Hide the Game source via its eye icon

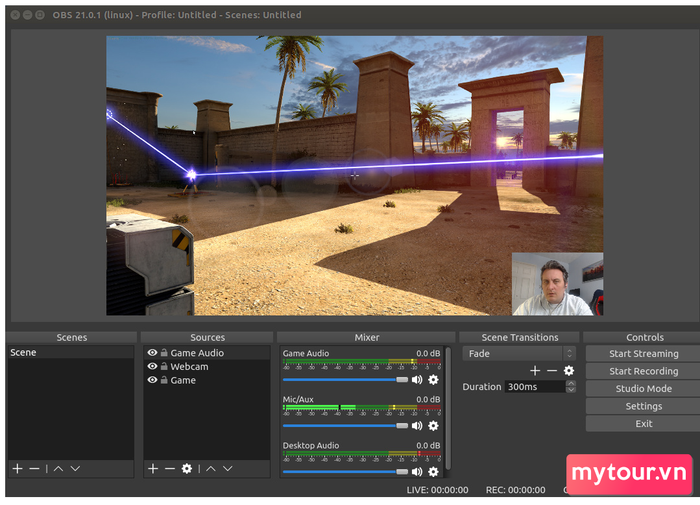click(x=152, y=380)
